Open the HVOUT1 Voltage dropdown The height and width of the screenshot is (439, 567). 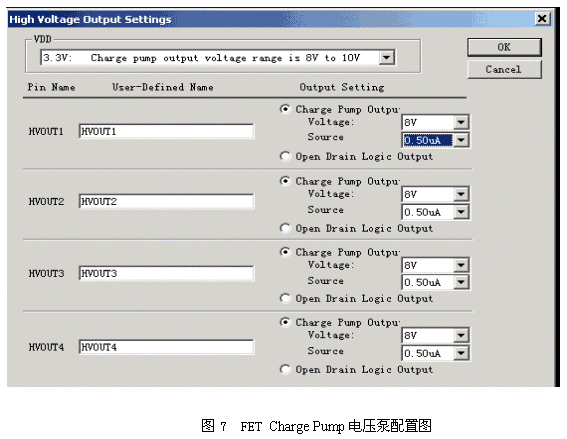461,122
